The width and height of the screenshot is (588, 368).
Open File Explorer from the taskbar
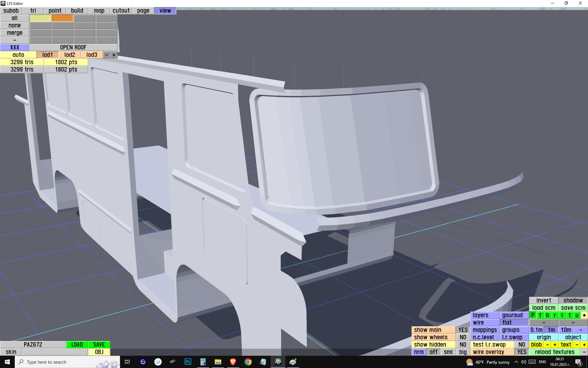[218, 362]
